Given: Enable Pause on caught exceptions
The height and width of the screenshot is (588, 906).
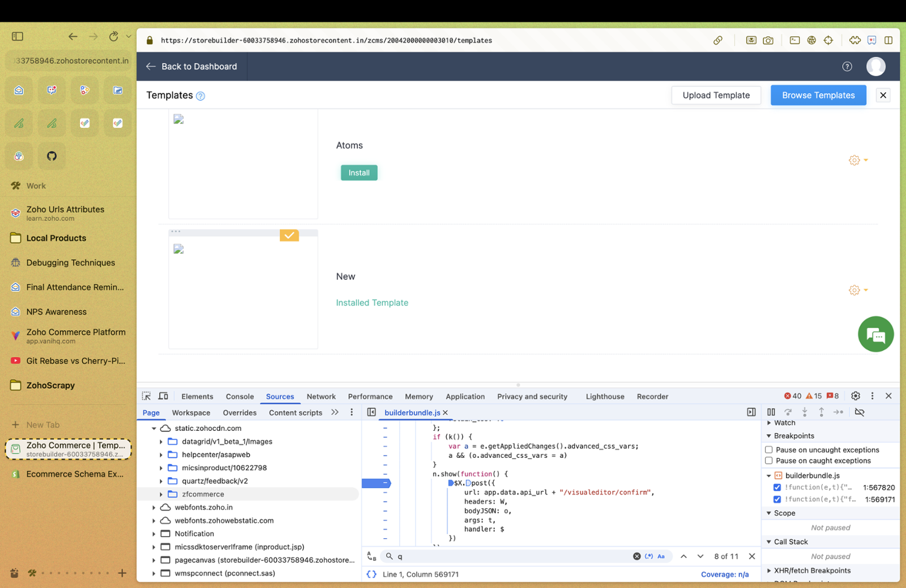Looking at the screenshot, I should point(769,461).
